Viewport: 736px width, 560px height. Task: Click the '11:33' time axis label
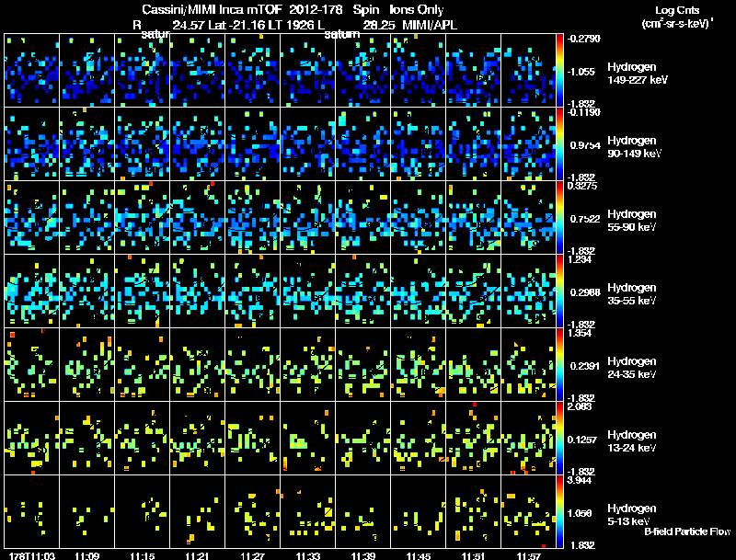pos(308,556)
